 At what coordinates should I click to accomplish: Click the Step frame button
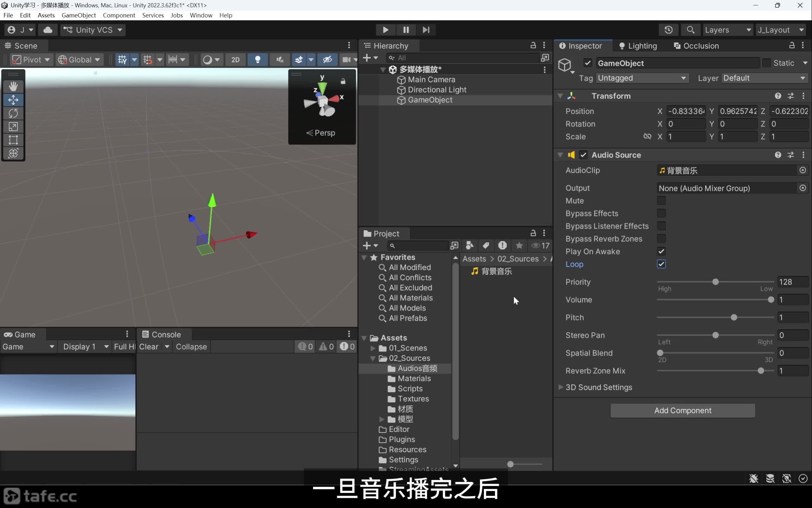(426, 30)
